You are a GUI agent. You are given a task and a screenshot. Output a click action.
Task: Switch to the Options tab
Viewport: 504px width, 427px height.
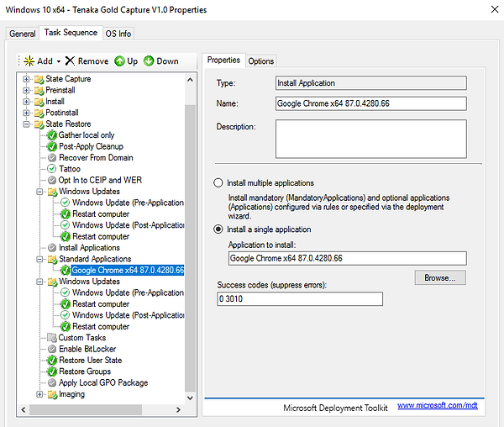tap(261, 61)
